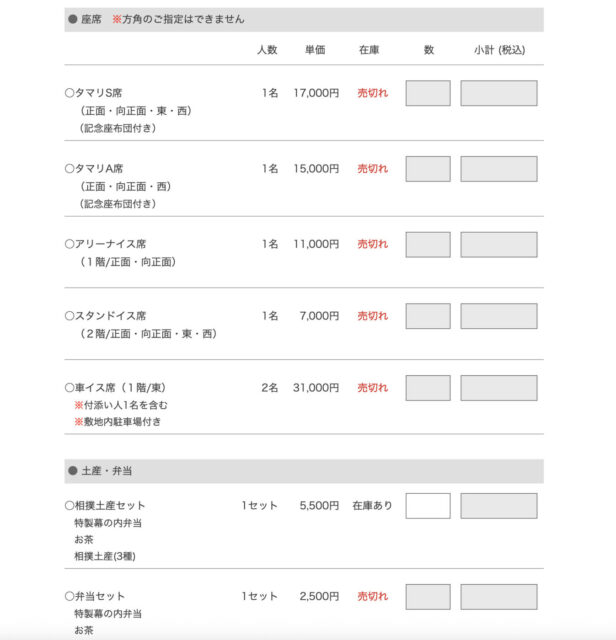Click the quantity box for タマリS席
This screenshot has width=616, height=640.
428,93
